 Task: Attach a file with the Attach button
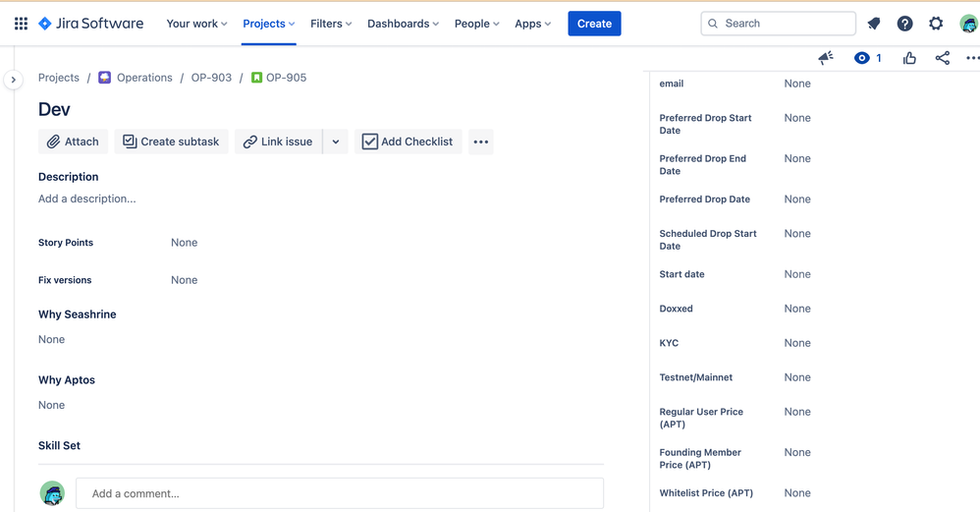[73, 142]
